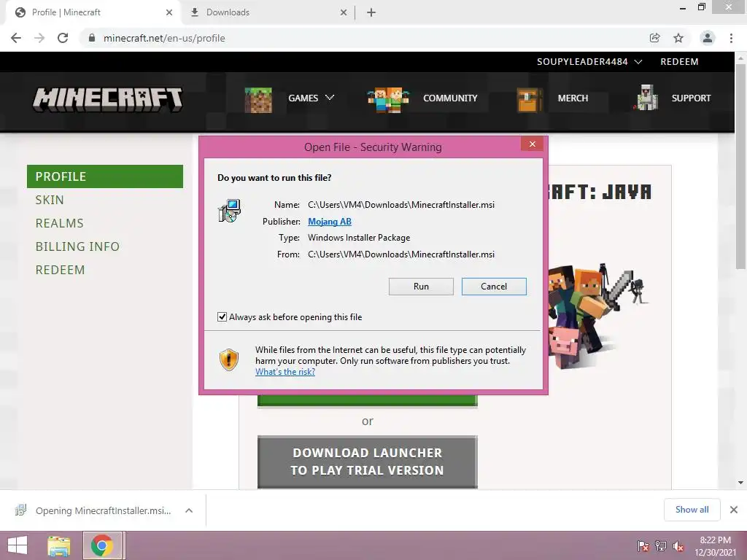The image size is (747, 560).
Task: Close the downloads bar
Action: [734, 510]
